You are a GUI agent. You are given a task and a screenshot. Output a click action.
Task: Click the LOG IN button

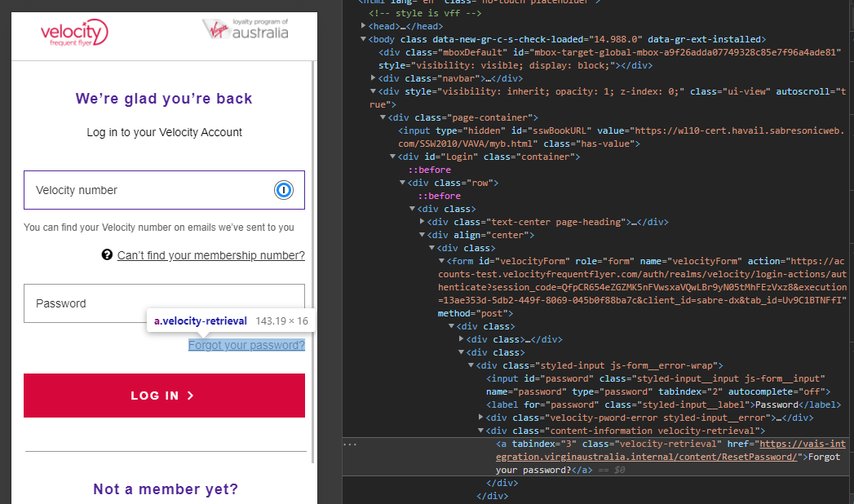click(164, 396)
